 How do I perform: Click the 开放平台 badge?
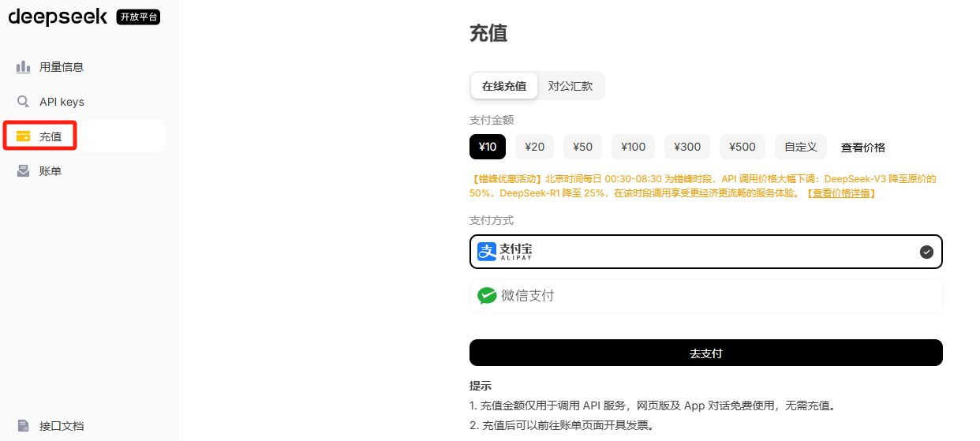tap(138, 17)
